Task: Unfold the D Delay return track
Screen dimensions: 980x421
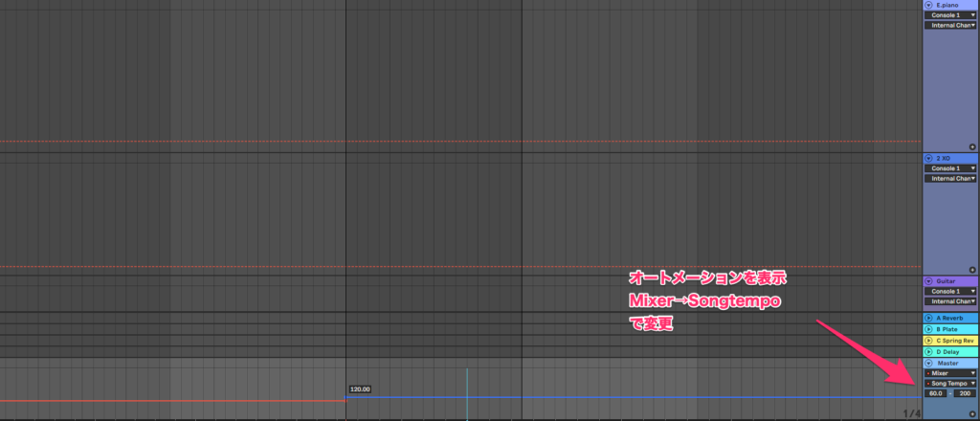Action: point(928,352)
